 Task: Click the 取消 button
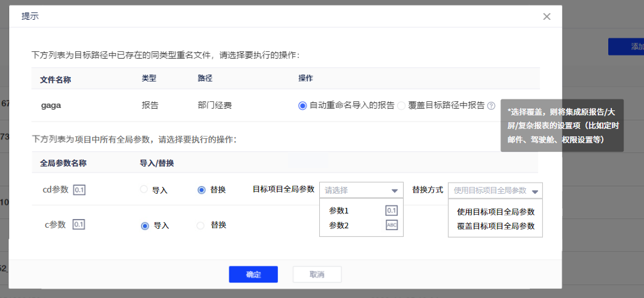[x=317, y=275]
